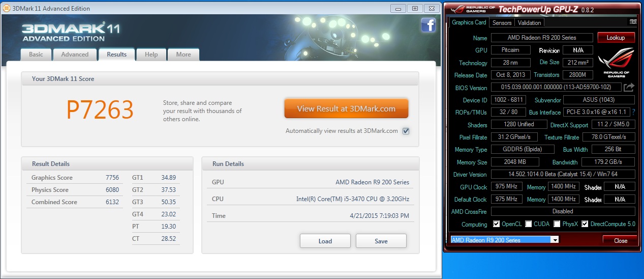
Task: Click the Physics Score value 6080
Action: 112,190
